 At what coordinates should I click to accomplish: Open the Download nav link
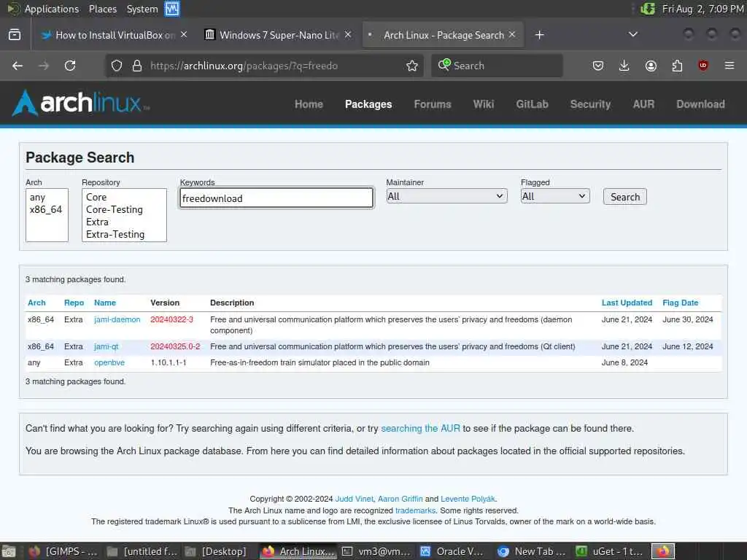tap(701, 104)
